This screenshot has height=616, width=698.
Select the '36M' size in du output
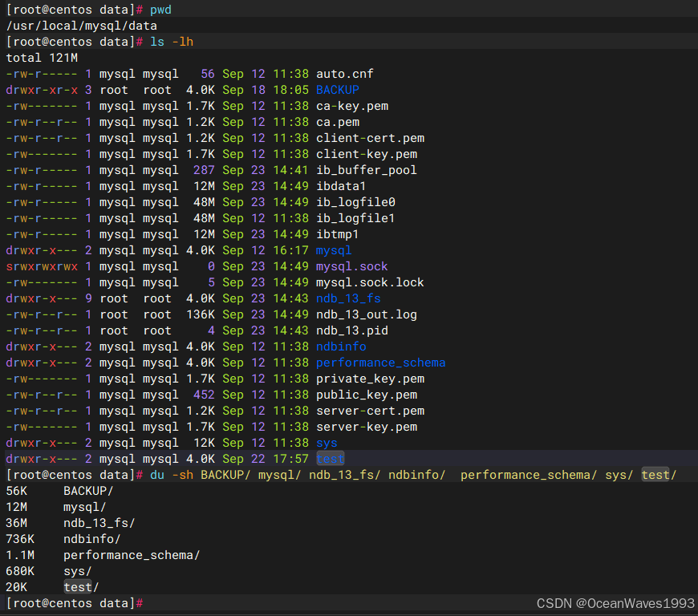pos(17,523)
